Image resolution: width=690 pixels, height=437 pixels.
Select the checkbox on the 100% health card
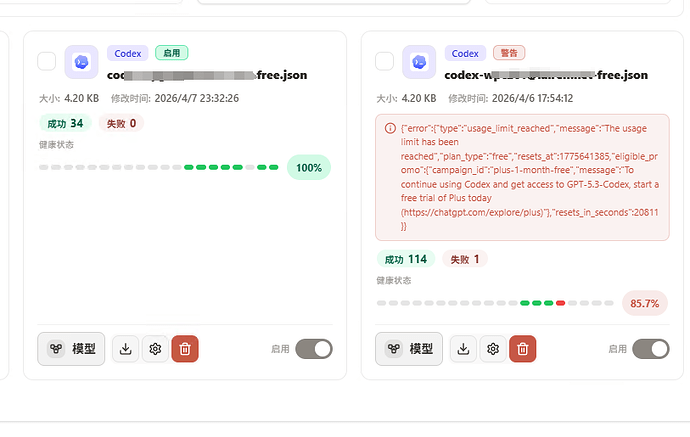[x=47, y=61]
